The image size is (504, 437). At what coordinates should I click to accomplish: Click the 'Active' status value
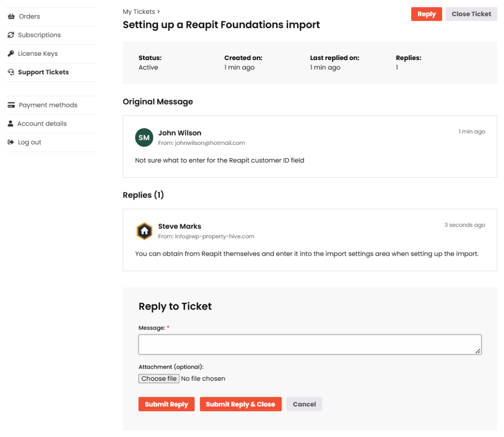click(x=148, y=67)
